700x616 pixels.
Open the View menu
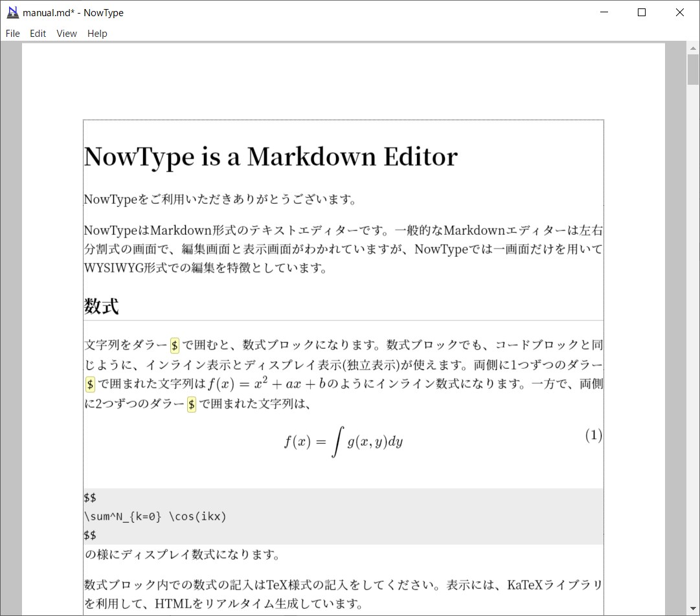point(66,33)
